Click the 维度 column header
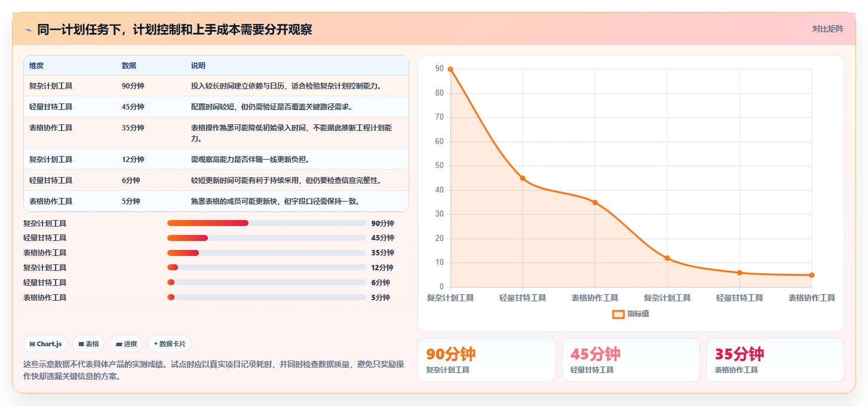Image resolution: width=868 pixels, height=406 pixels. 36,66
